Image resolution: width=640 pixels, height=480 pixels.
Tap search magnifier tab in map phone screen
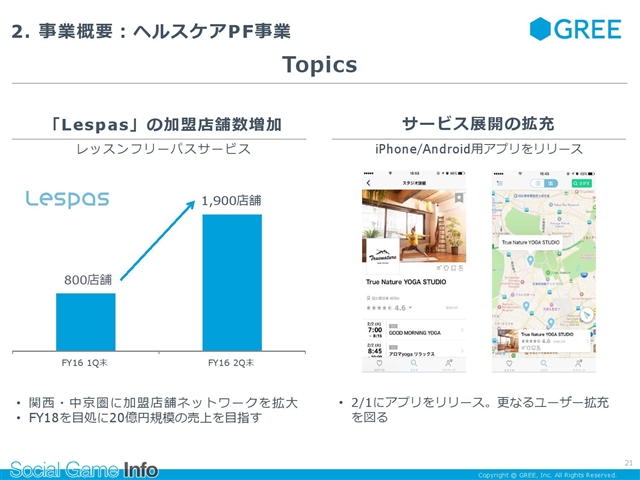click(544, 363)
